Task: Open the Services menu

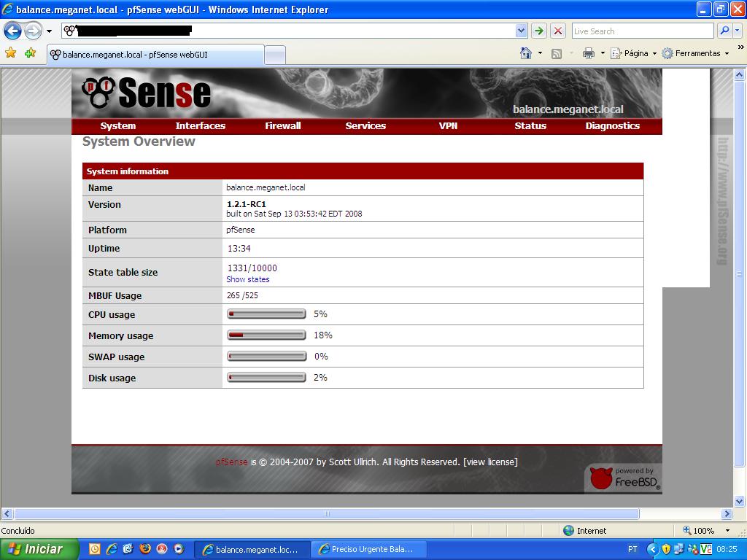Action: coord(365,125)
